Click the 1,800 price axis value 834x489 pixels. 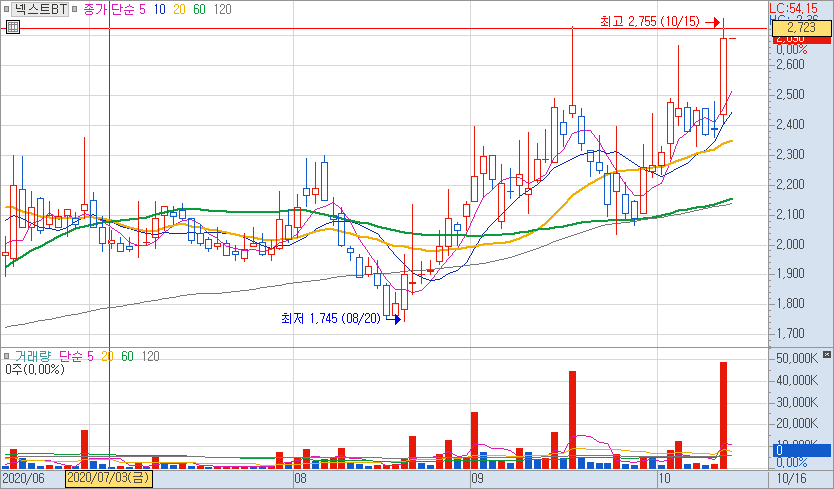[790, 303]
